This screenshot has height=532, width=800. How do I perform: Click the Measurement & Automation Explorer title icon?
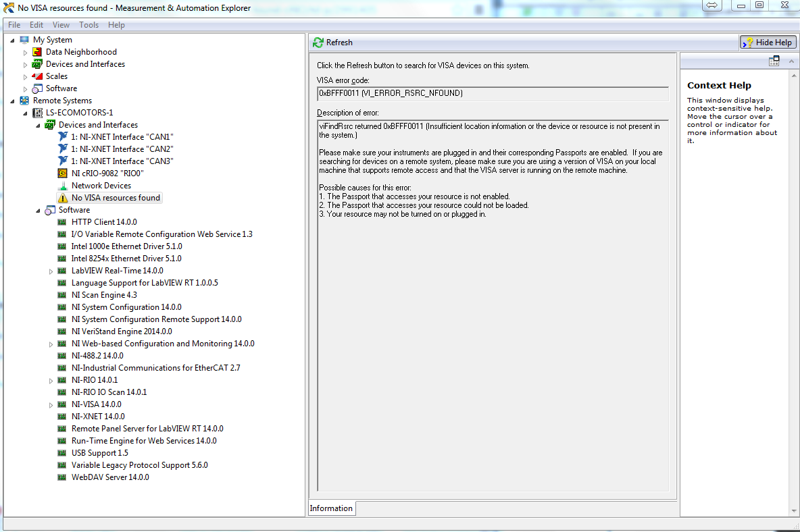click(x=9, y=7)
